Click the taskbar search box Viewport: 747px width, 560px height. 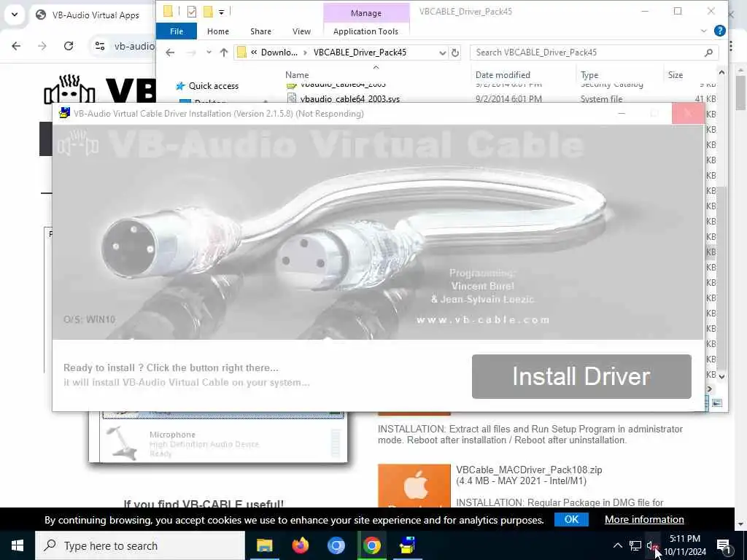pyautogui.click(x=140, y=545)
